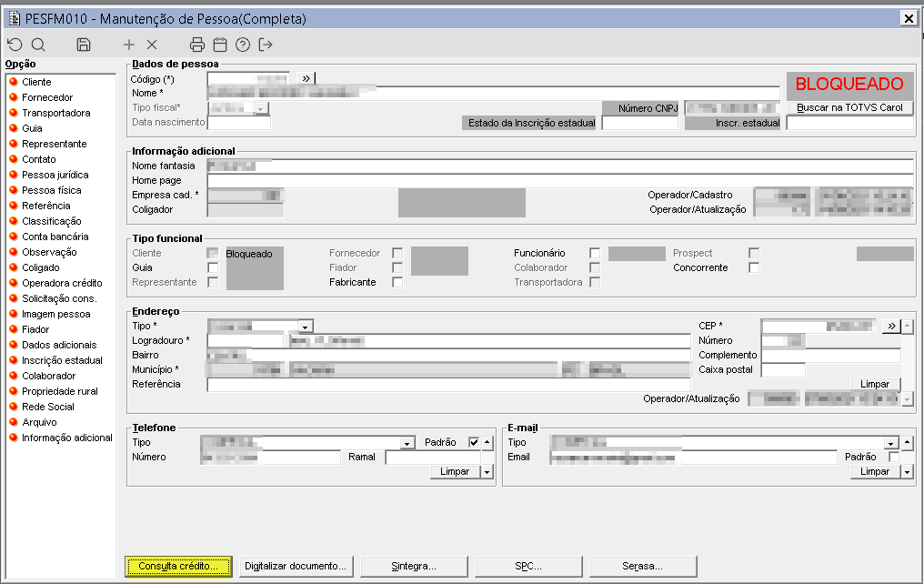Screen dimensions: 924x584
Task: Click the red bullet icon beside Fiador
Action: pyautogui.click(x=14, y=328)
